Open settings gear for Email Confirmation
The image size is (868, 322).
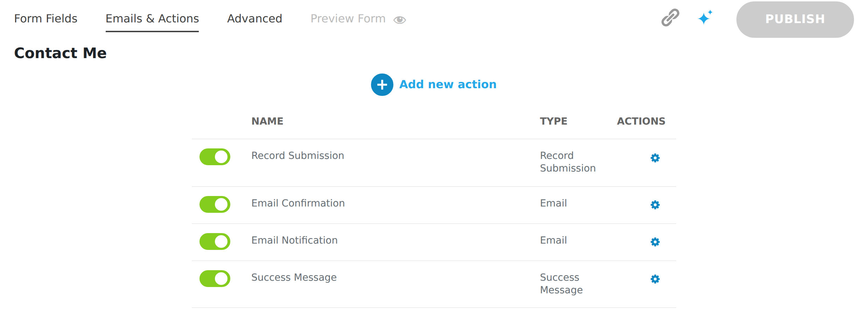[x=655, y=205]
